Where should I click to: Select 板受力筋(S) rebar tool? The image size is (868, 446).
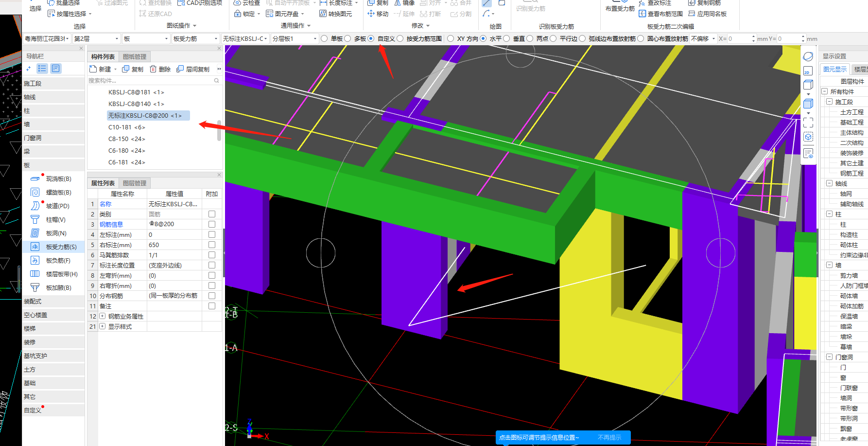[53, 247]
